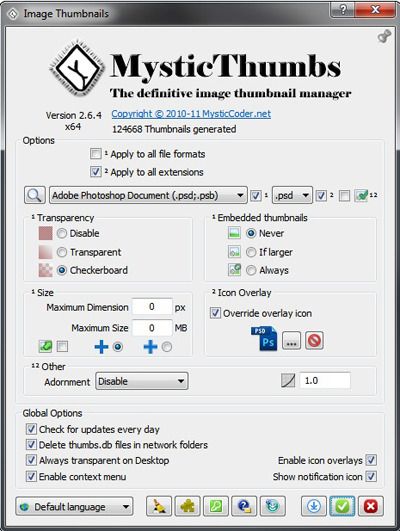Click the If larger embedded thumbnail icon
The height and width of the screenshot is (531, 400).
234,252
